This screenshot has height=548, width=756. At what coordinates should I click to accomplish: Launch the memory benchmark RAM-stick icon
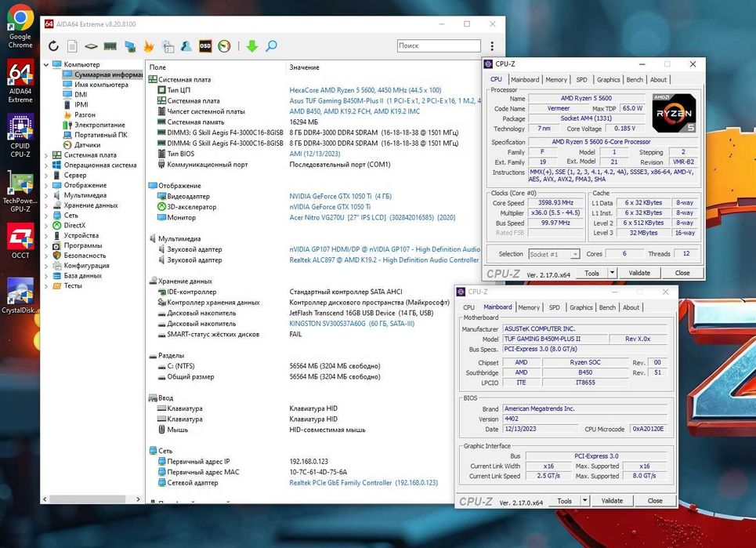(110, 46)
